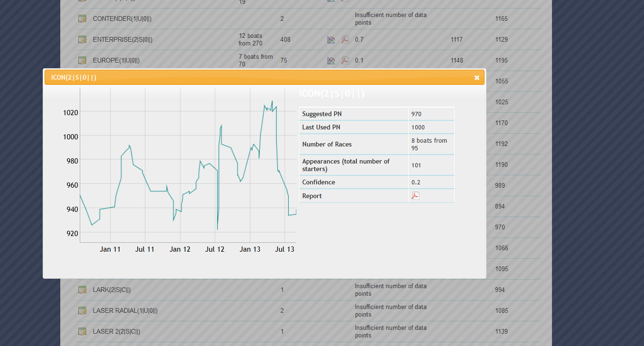Click ENTERPRISE appearances value 408
Image resolution: width=644 pixels, height=346 pixels.
[285, 40]
